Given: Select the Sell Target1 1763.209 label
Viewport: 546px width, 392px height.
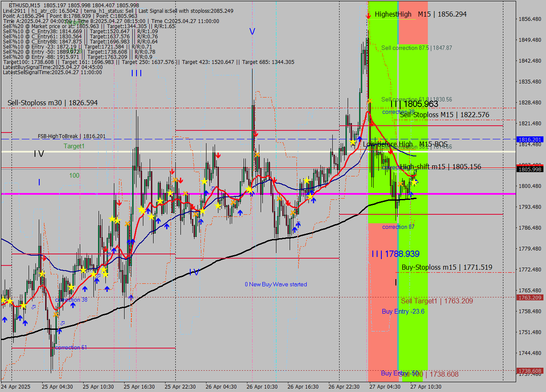Looking at the screenshot, I should (x=437, y=301).
